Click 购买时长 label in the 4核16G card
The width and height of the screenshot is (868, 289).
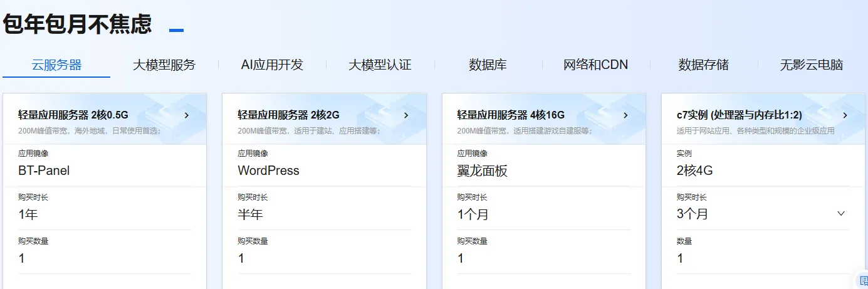pos(472,197)
